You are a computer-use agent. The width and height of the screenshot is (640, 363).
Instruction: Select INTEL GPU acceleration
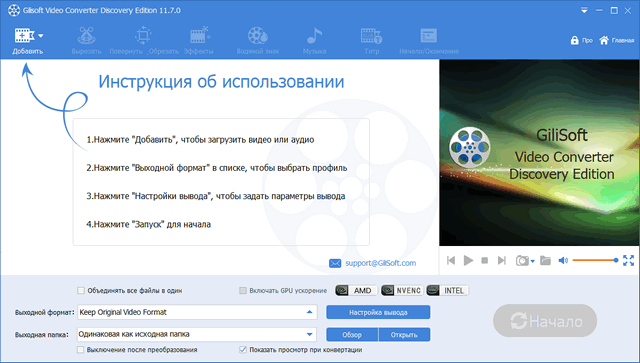click(448, 290)
